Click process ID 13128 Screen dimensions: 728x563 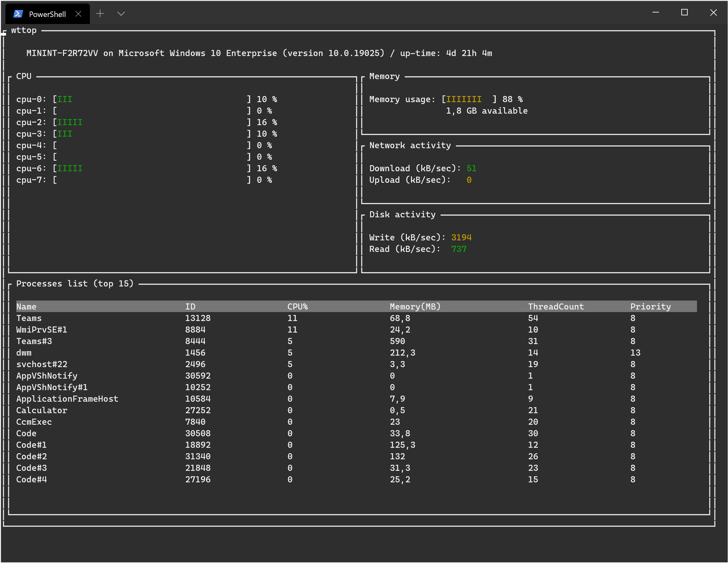coord(198,318)
